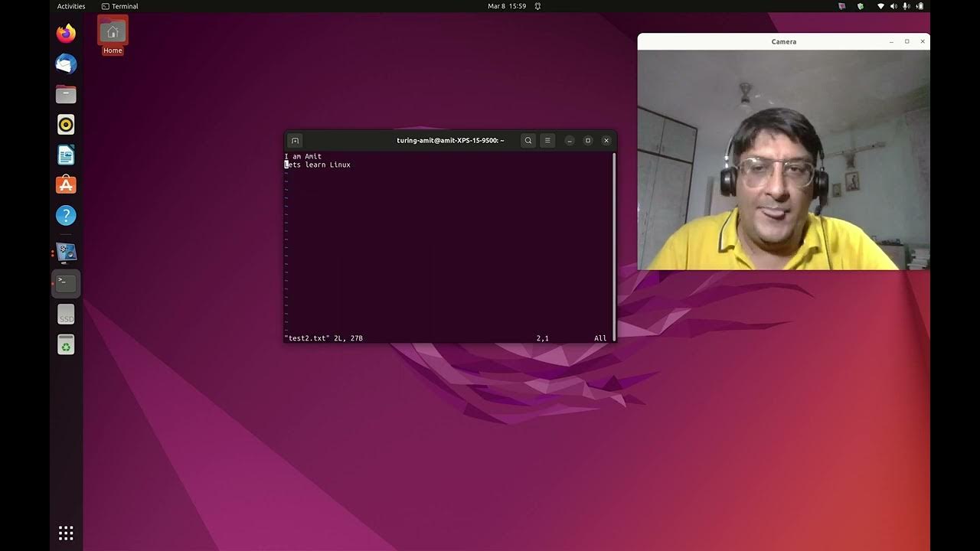Open terminal search magnifier button

pos(528,141)
